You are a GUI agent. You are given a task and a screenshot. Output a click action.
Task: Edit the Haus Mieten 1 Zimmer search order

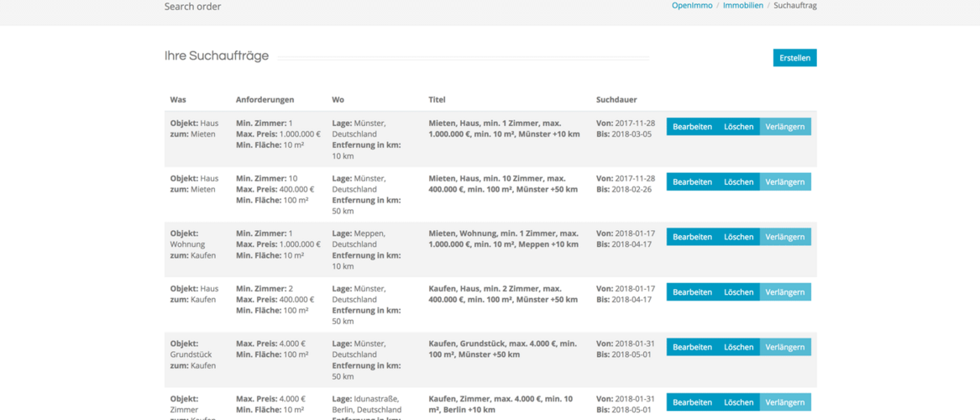pyautogui.click(x=692, y=127)
